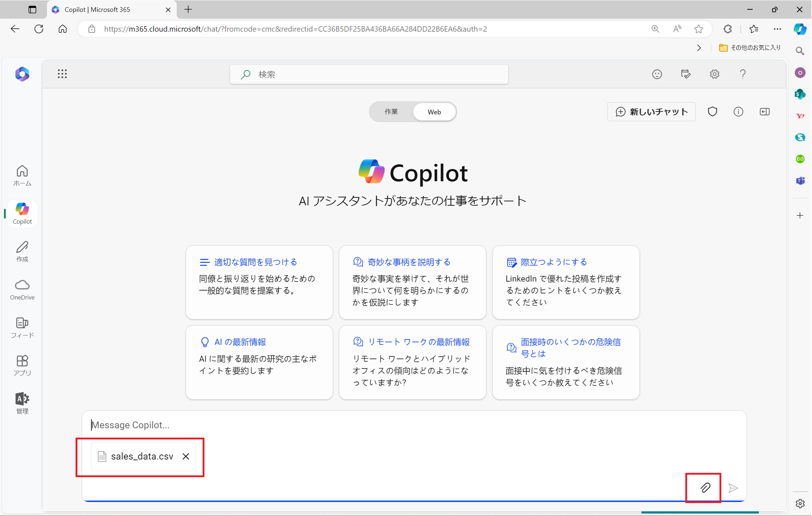This screenshot has height=516, width=812.
Task: Open Edge sidebar search icon
Action: [x=800, y=51]
